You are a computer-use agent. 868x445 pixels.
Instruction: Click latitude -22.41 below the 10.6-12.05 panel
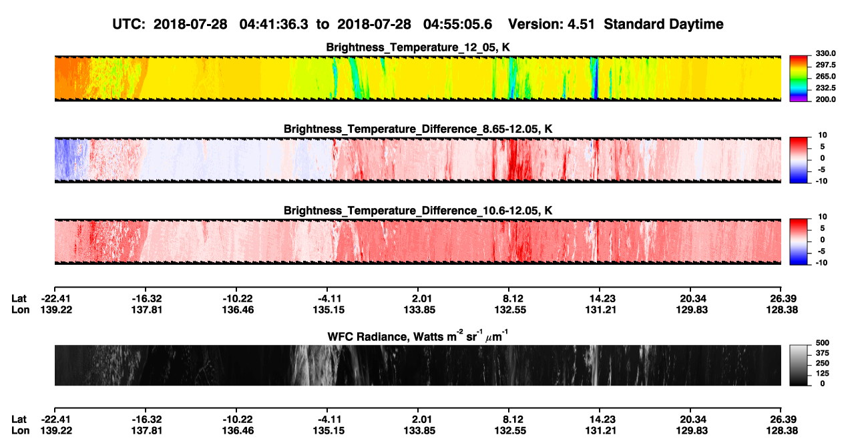click(x=55, y=299)
